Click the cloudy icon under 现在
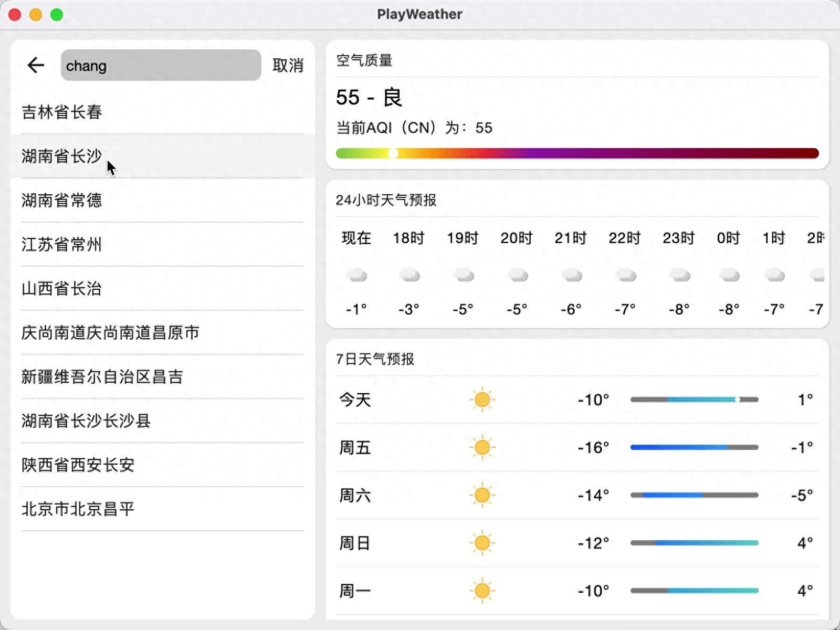Screen dimensions: 840x630 (x=356, y=275)
